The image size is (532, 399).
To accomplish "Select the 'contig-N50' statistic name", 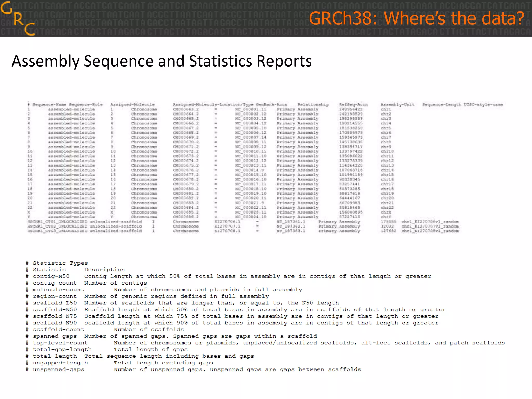I will pos(51,276).
